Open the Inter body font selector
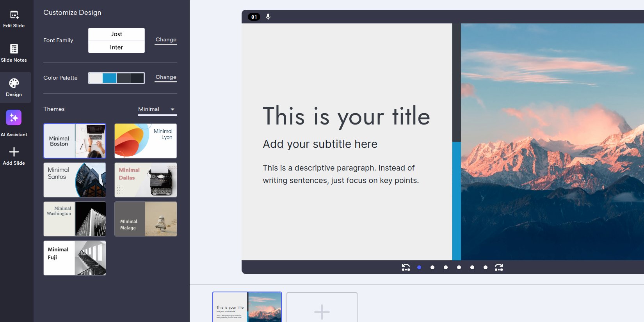This screenshot has height=322, width=644. click(x=116, y=47)
